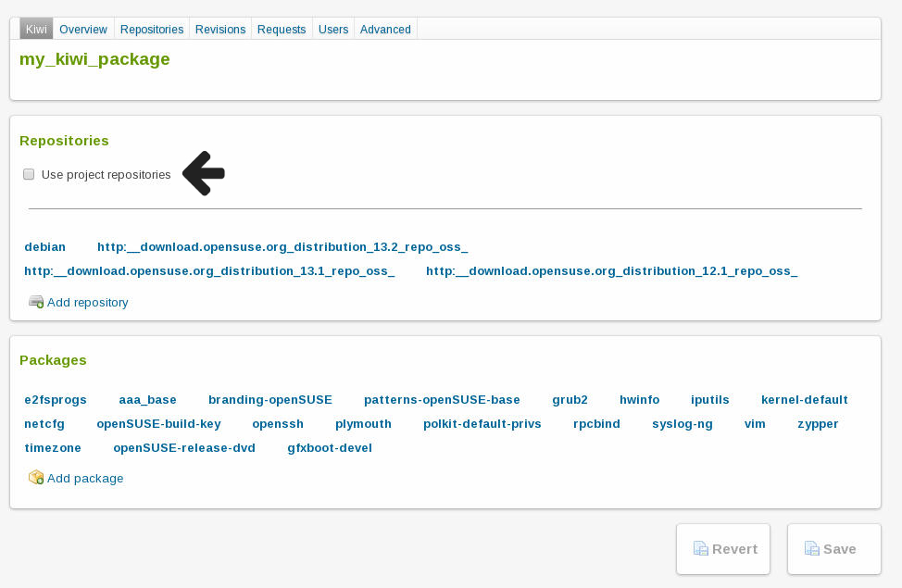Open the Requests tab
The height and width of the screenshot is (588, 902).
point(282,30)
